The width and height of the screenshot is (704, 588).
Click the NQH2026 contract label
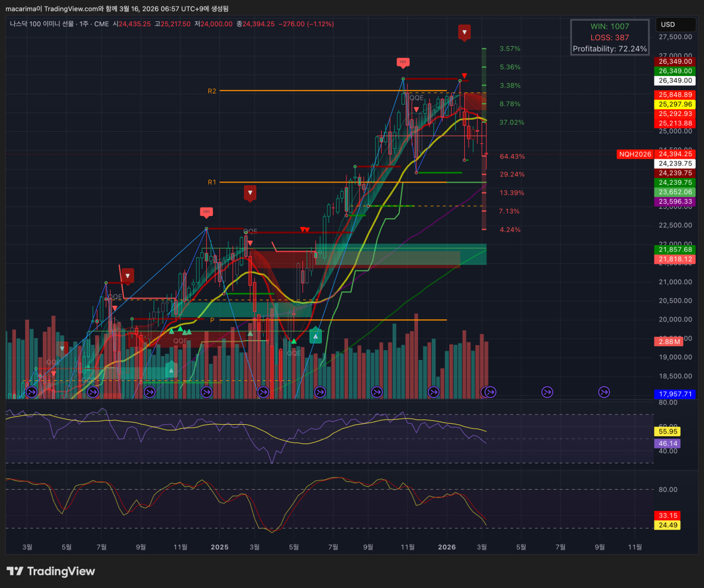pos(635,154)
